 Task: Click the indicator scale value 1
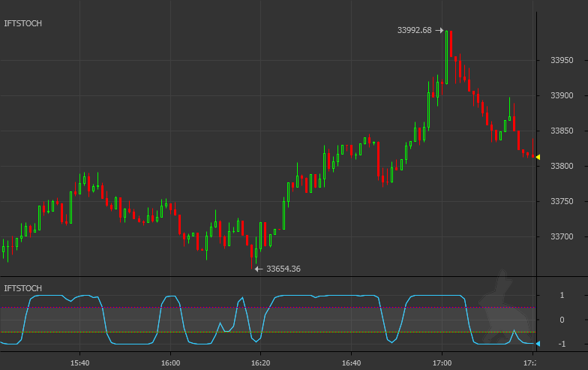[562, 295]
